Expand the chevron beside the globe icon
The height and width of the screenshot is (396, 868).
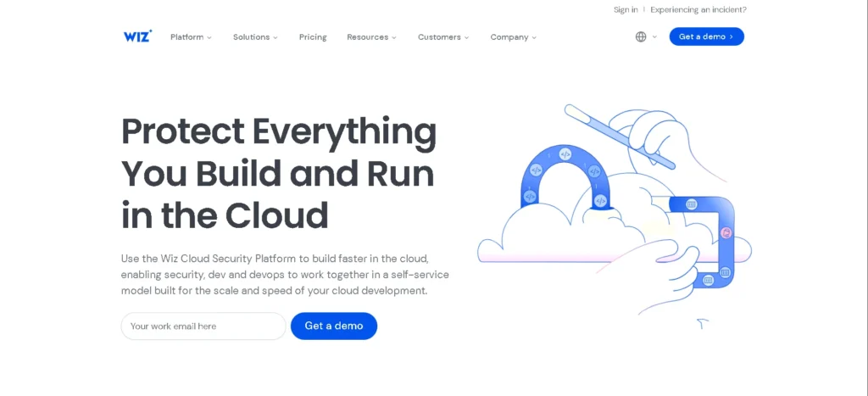click(654, 37)
